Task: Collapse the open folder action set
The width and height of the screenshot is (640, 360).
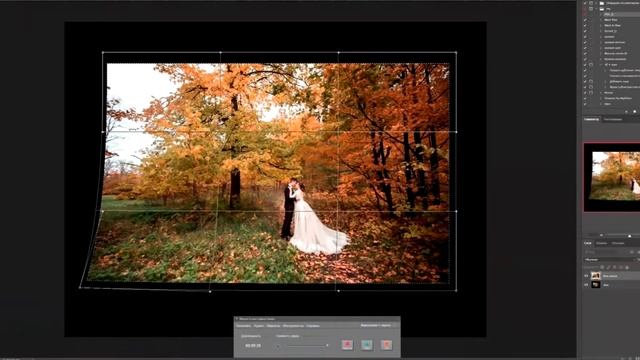Action: pos(596,8)
